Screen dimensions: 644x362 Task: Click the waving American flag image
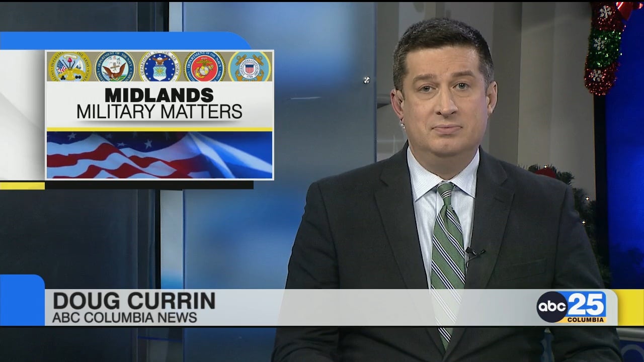[x=159, y=155]
